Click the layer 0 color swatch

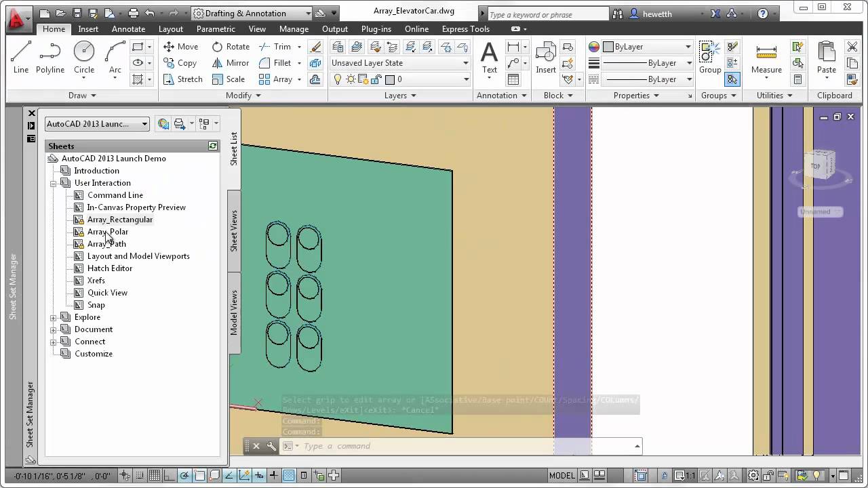(389, 79)
